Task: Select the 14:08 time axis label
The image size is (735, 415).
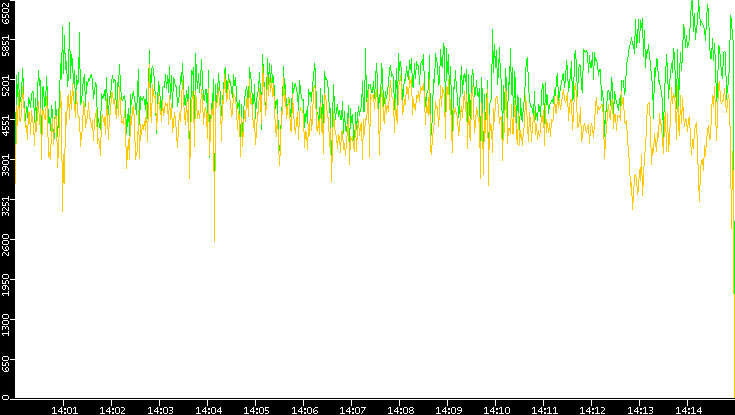Action: click(x=400, y=410)
